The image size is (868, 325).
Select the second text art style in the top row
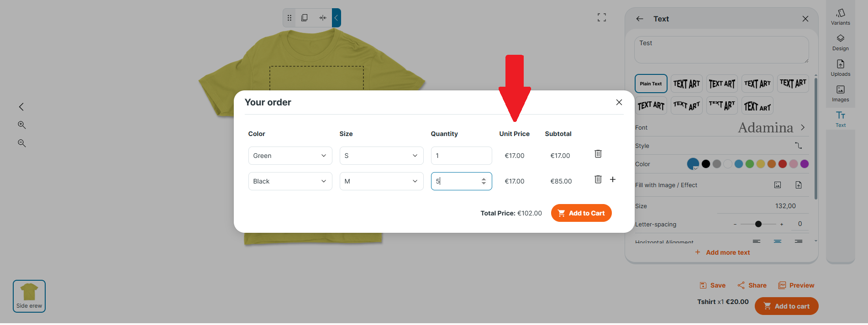pyautogui.click(x=722, y=84)
